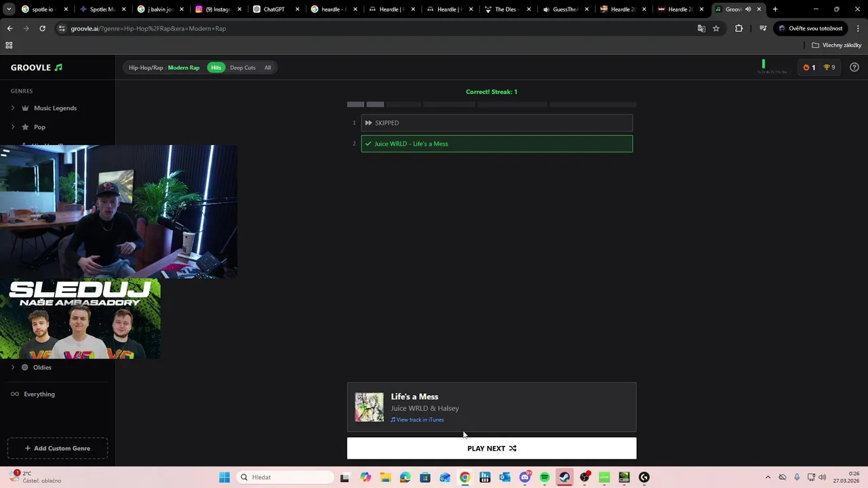
Task: Open the NVIDIA app in the taskbar
Action: (624, 477)
